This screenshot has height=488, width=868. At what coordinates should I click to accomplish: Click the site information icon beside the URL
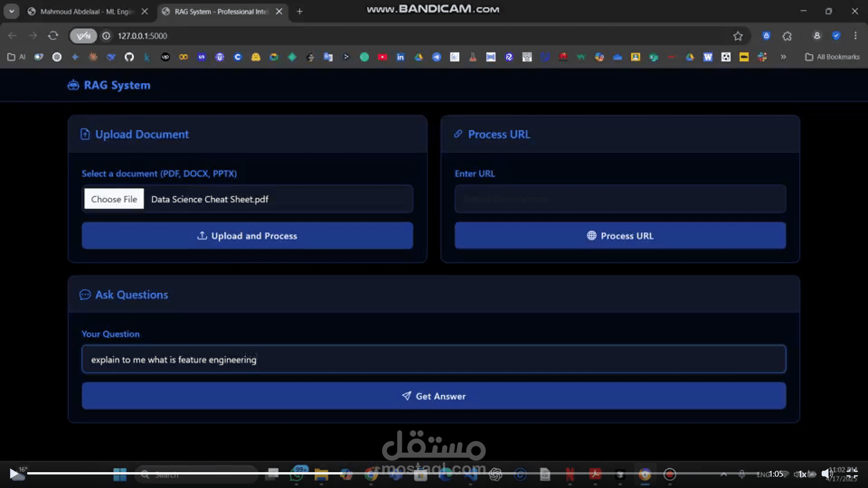point(106,36)
